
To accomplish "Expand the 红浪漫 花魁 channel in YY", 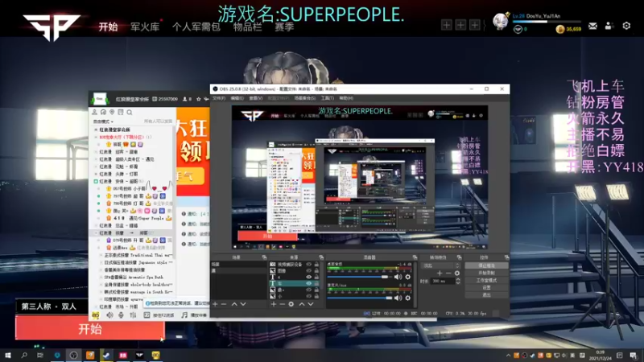I will 96,167.
